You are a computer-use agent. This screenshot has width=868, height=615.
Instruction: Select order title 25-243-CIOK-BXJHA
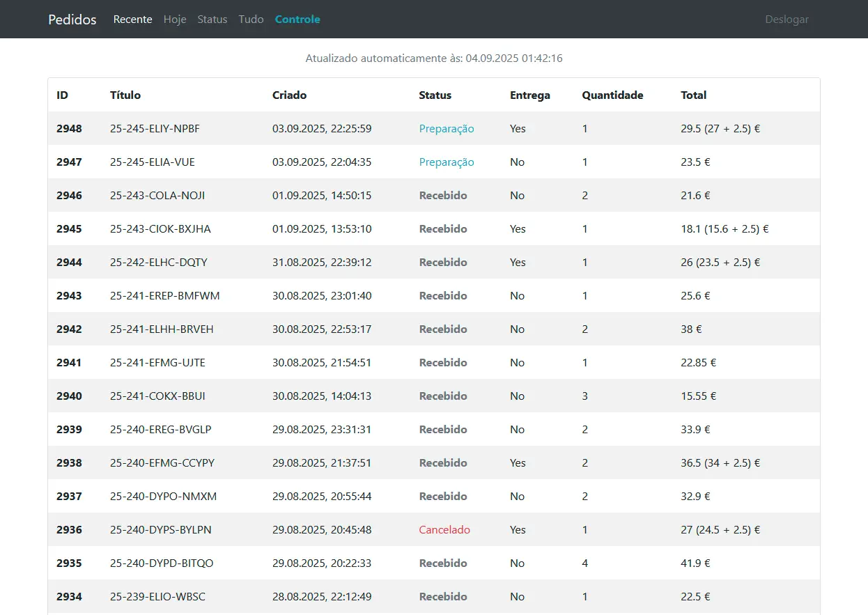160,229
